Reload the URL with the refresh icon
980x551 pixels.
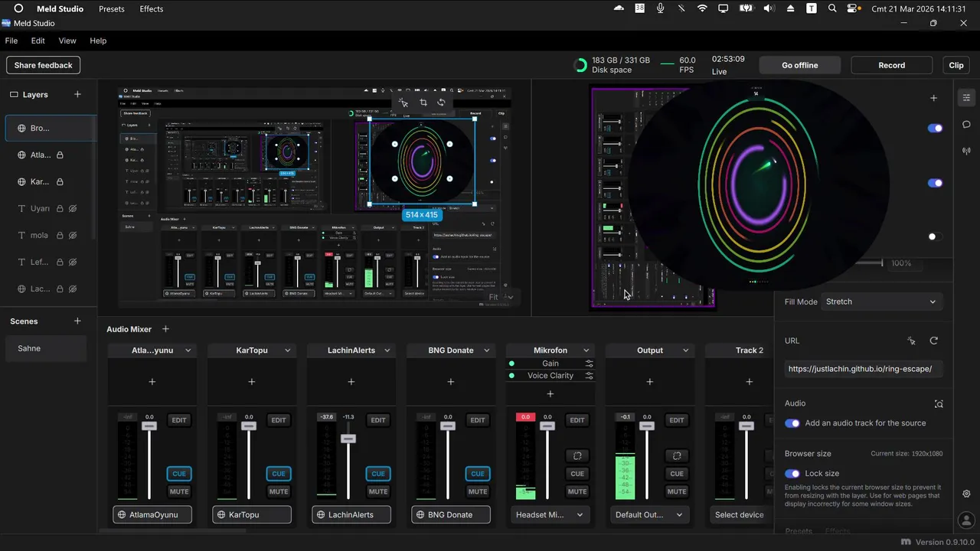(x=933, y=341)
